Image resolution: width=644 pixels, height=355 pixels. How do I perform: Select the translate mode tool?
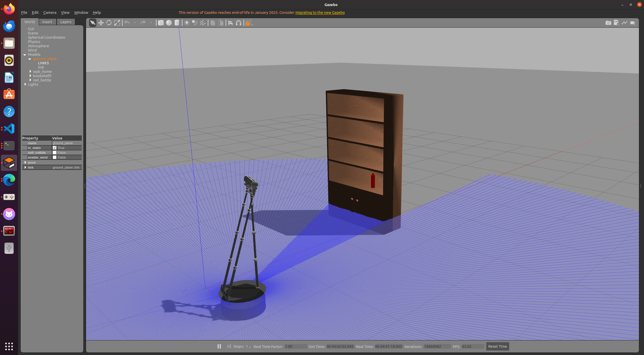coord(101,23)
